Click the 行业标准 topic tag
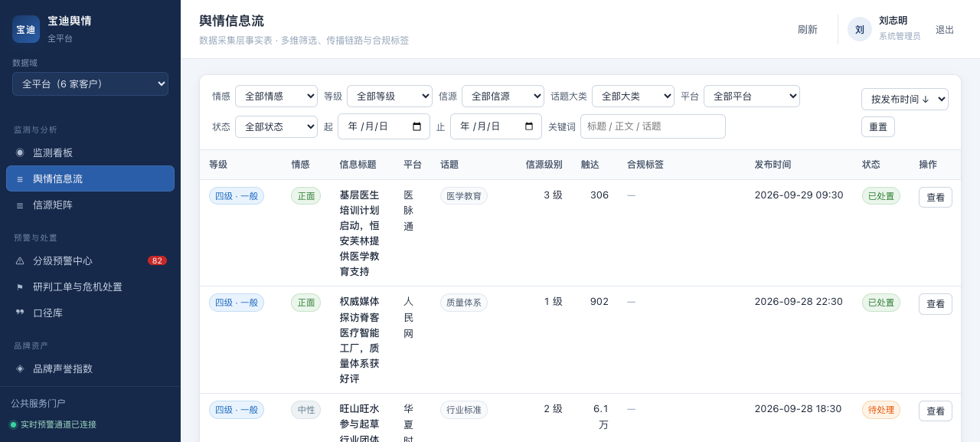 pyautogui.click(x=464, y=410)
